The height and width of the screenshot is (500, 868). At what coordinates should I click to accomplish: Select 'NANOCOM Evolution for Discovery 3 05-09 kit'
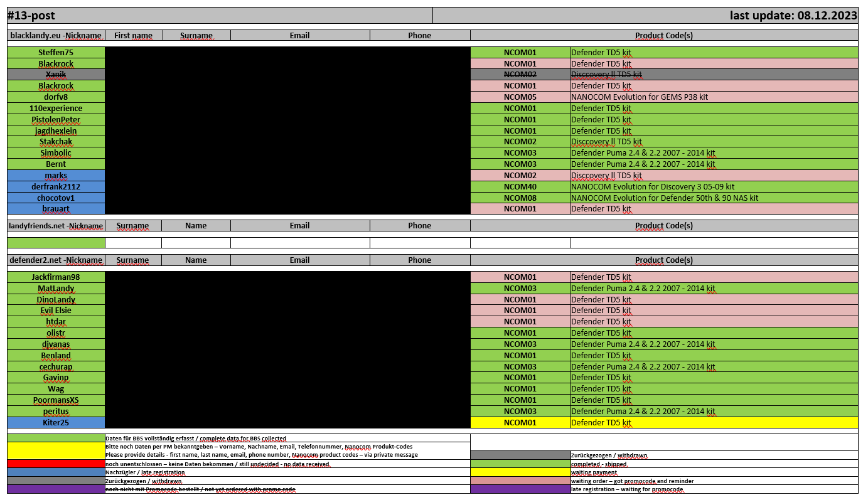[x=714, y=187]
